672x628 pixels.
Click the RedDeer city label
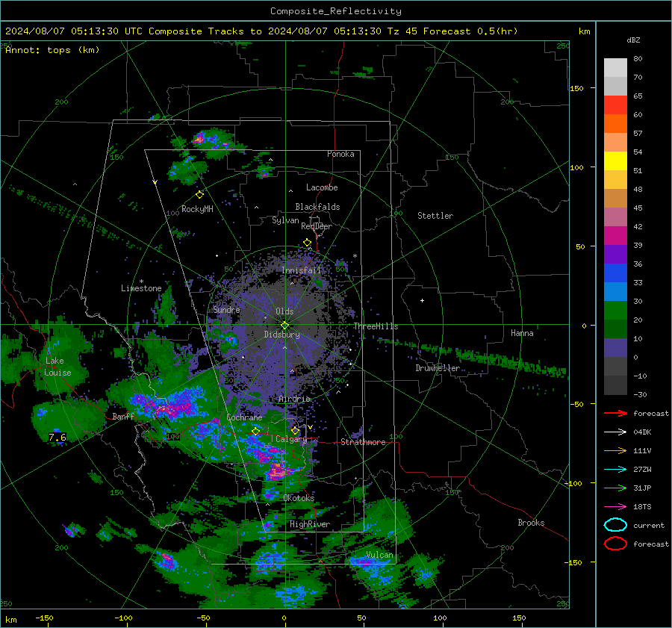point(317,226)
